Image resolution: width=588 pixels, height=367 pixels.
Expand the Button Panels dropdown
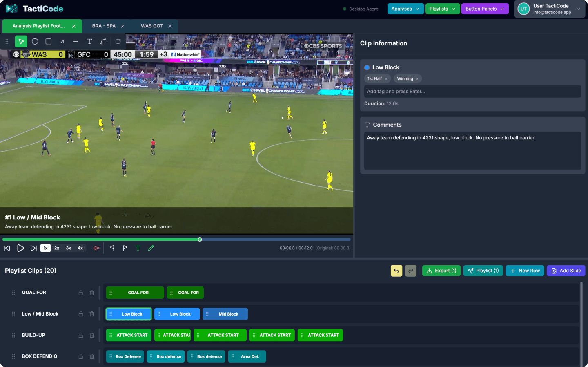tap(485, 8)
